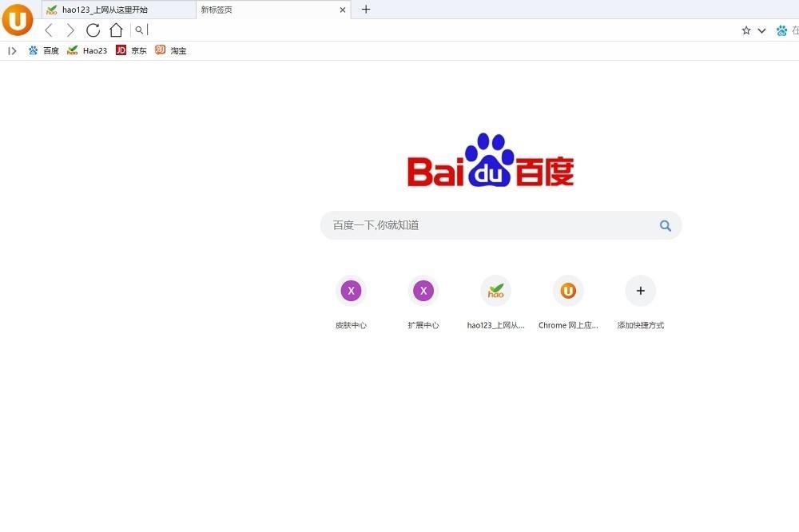The height and width of the screenshot is (532, 799).
Task: Go back to the previous page
Action: (49, 30)
